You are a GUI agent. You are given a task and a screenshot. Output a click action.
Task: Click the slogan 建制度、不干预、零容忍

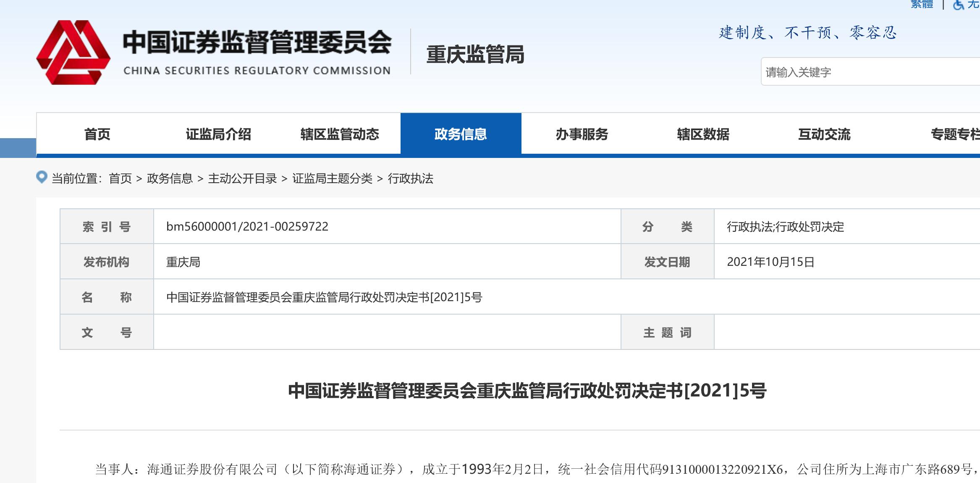click(807, 32)
